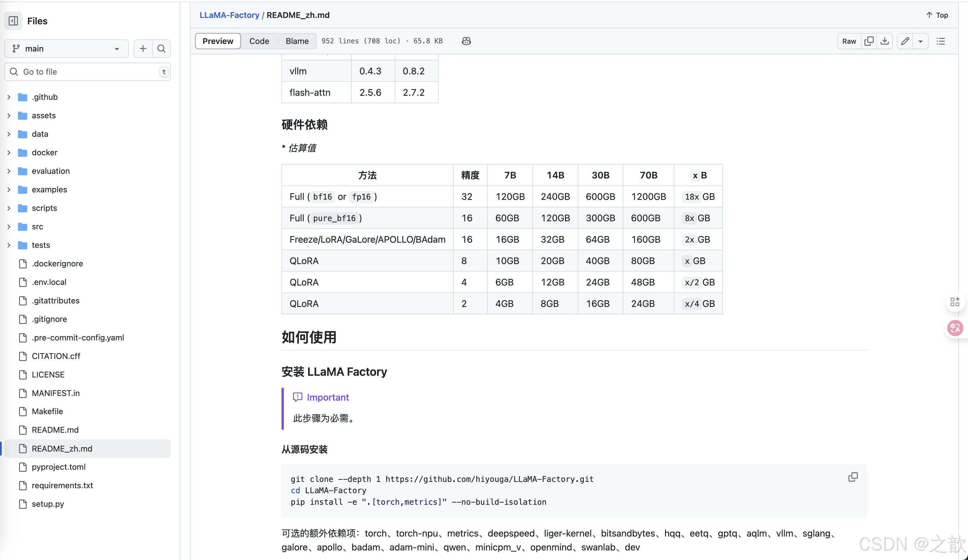Open more edit options caret
Viewport: 968px width, 560px height.
[x=920, y=41]
